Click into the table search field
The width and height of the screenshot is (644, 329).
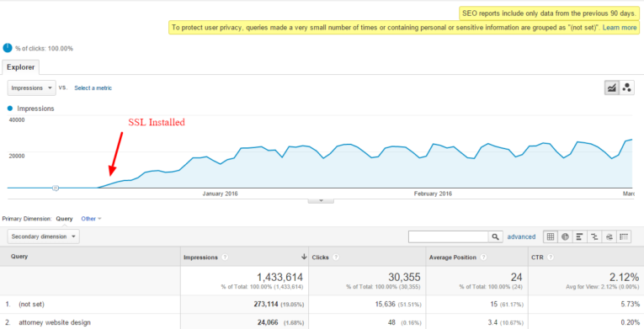point(448,236)
